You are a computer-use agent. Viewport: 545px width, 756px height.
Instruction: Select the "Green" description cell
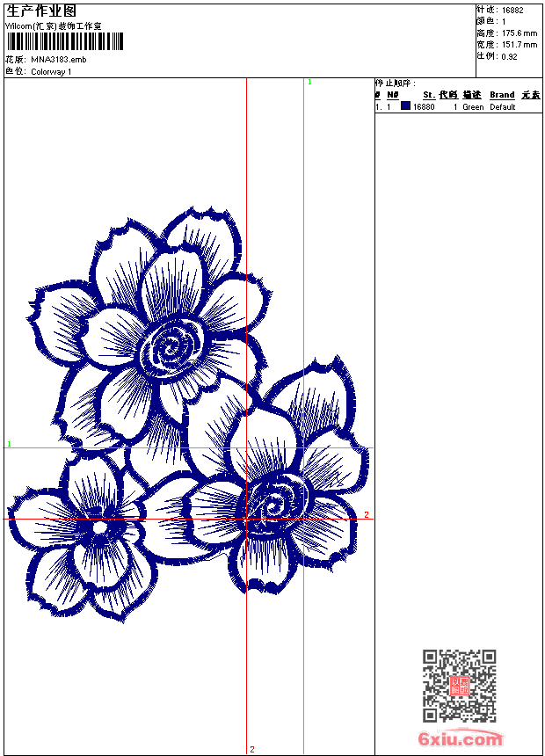tap(473, 107)
